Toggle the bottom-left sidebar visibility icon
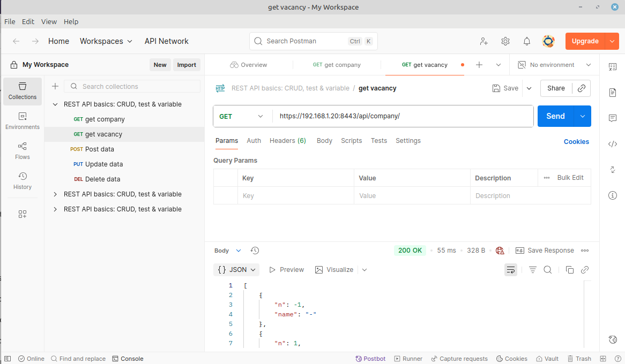Screen dimensions: 625x364 coord(8,359)
